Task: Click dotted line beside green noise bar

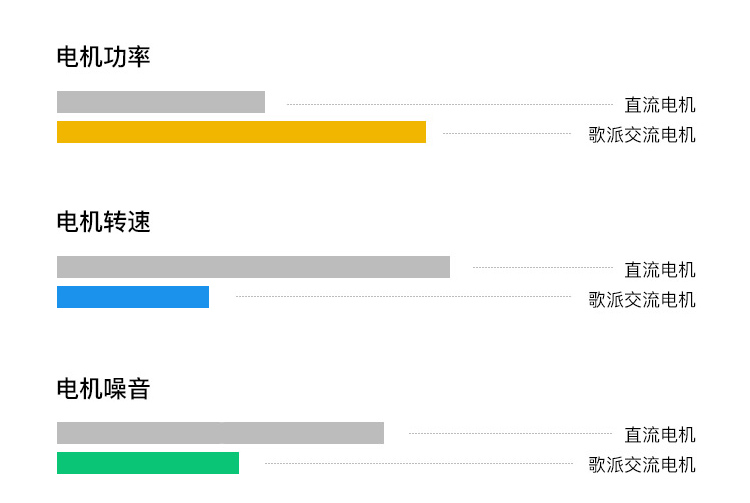Action: click(419, 463)
